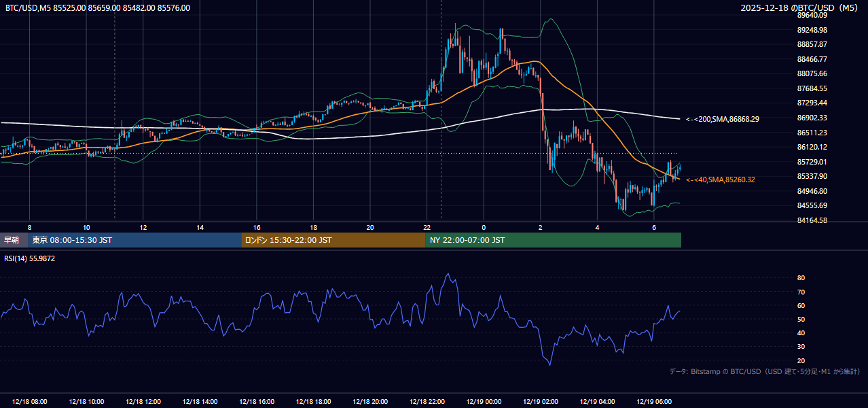Click hour tick 0 under the price chart
This screenshot has width=868, height=408.
point(484,227)
